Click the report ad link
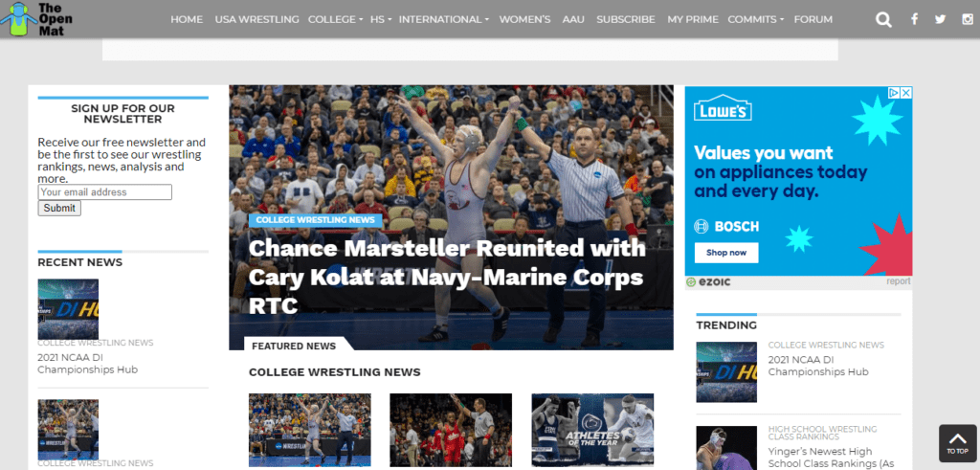 pyautogui.click(x=898, y=281)
